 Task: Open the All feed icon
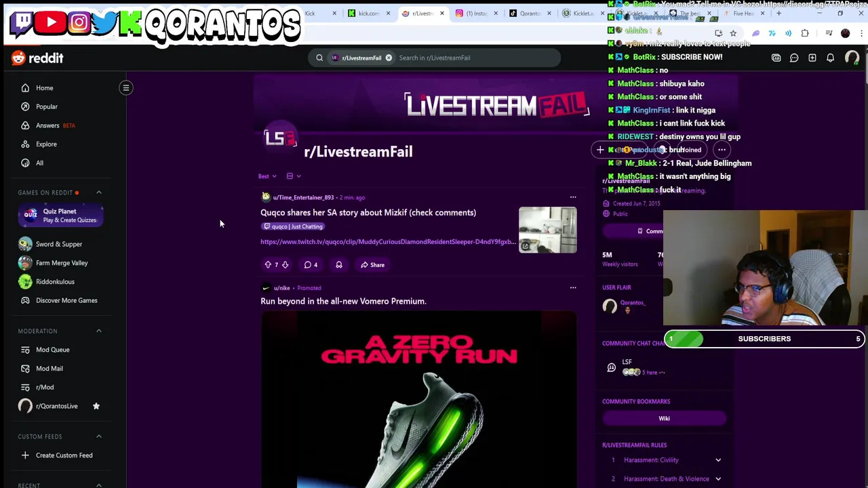(x=25, y=163)
